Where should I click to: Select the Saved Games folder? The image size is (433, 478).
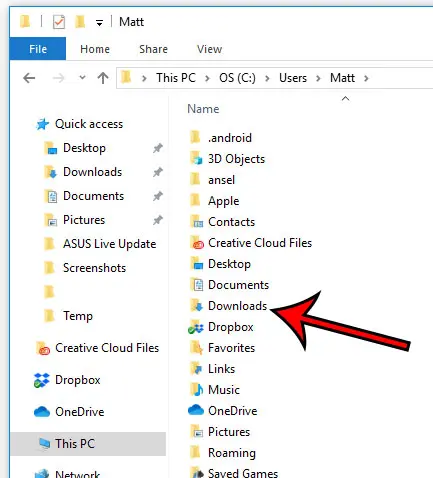243,473
